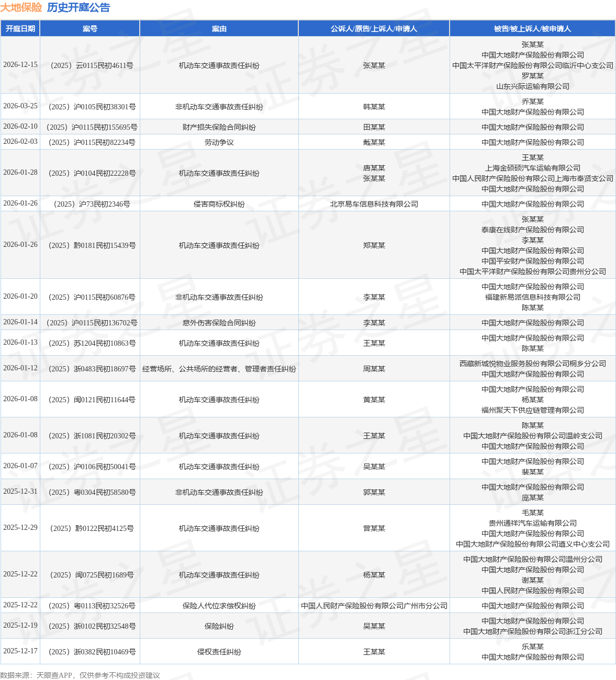Click case number (2025)沪0106民初50041号

(x=90, y=467)
